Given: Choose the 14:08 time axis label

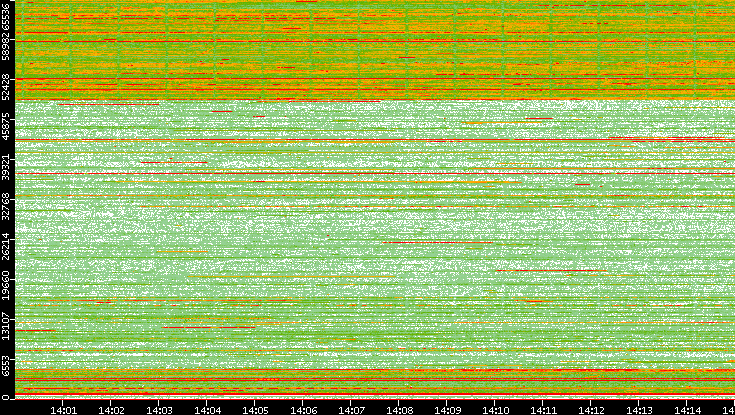Looking at the screenshot, I should [399, 409].
